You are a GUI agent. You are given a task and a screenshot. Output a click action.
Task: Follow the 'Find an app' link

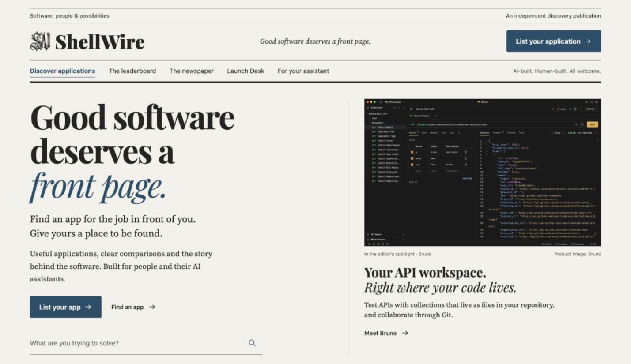click(133, 307)
